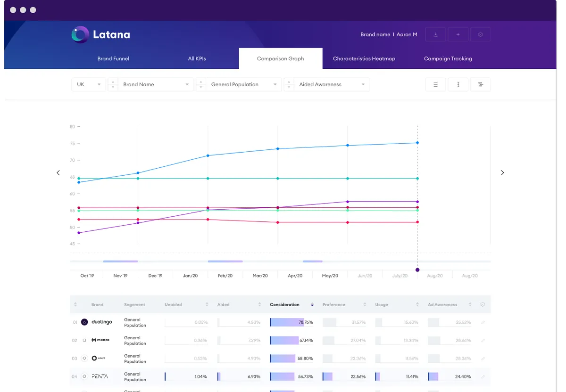
Task: Open Campaign Tracking tab
Action: (448, 59)
